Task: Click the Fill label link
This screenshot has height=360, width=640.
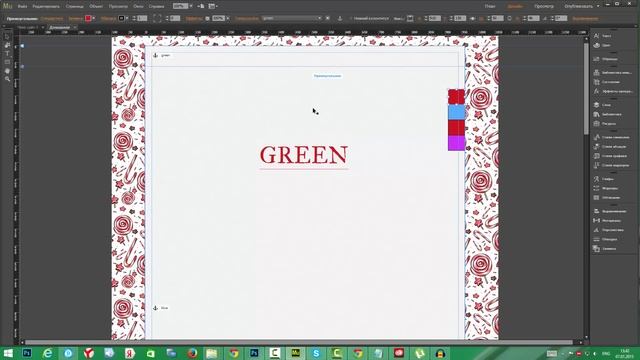Action: 75,18
